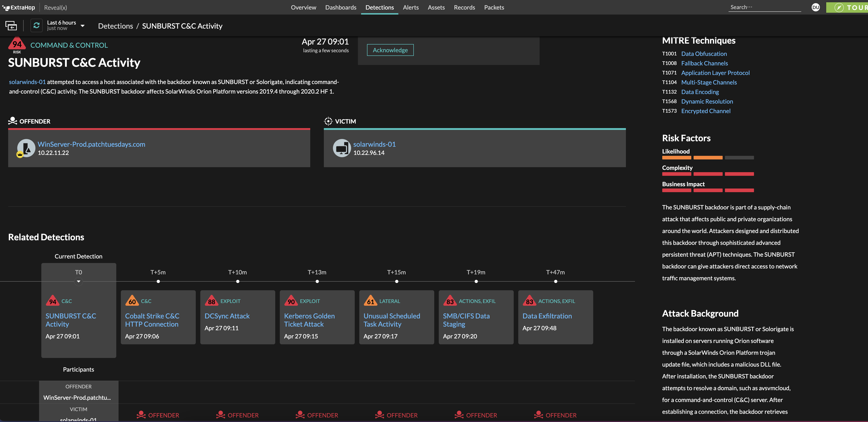Click the 83 risk badge on Data Exfiltration card
Screen dimensions: 868x422
[530, 301]
